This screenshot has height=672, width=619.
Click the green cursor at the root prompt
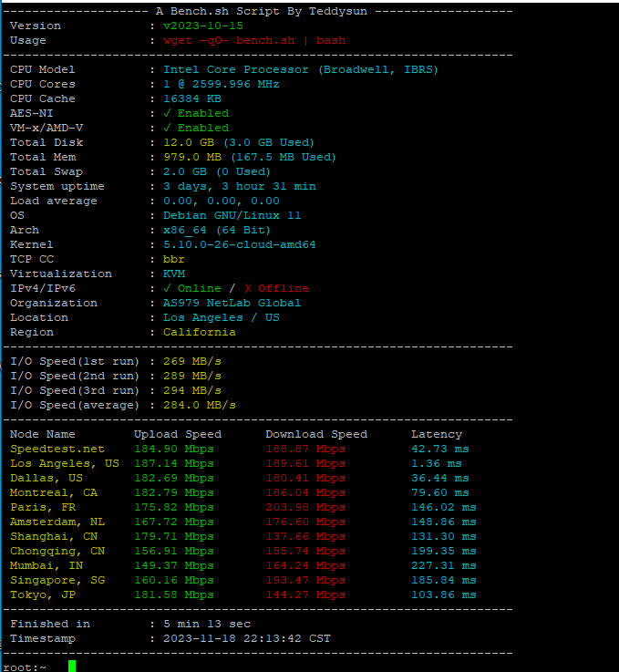[72, 666]
